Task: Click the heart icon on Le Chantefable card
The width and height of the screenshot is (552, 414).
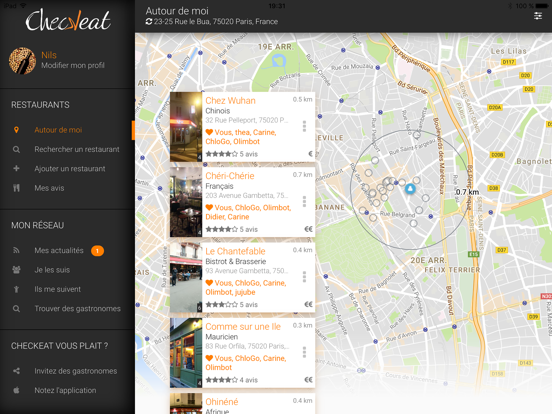Action: 209,283
